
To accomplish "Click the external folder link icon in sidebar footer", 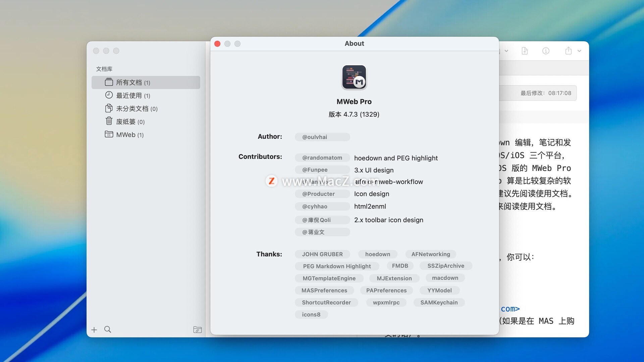I will click(198, 330).
